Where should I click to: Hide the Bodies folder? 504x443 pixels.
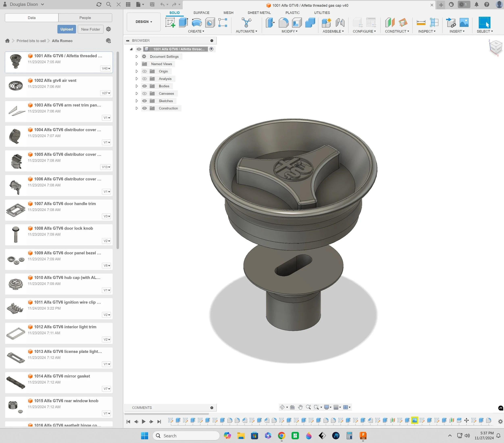point(145,86)
